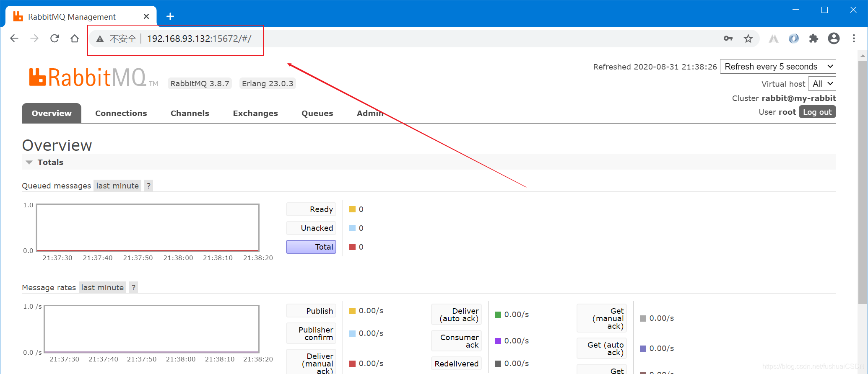Open help for Message rates
868x374 pixels.
[133, 287]
